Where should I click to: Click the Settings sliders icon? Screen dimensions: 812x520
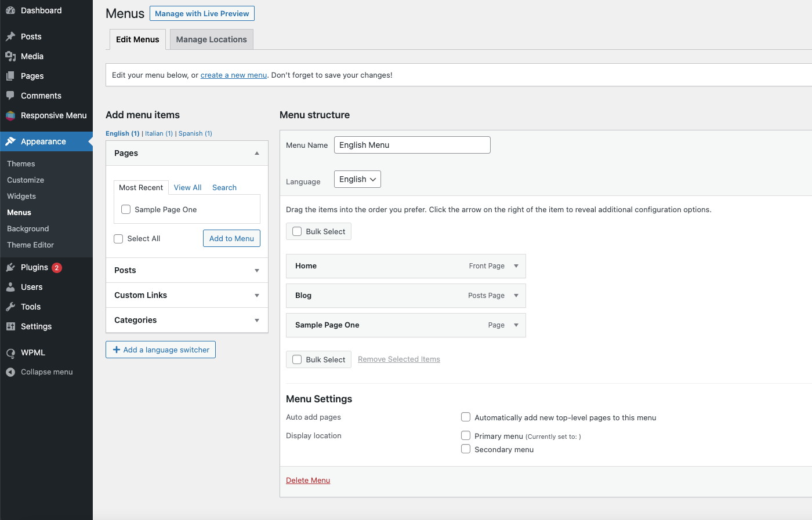[10, 326]
